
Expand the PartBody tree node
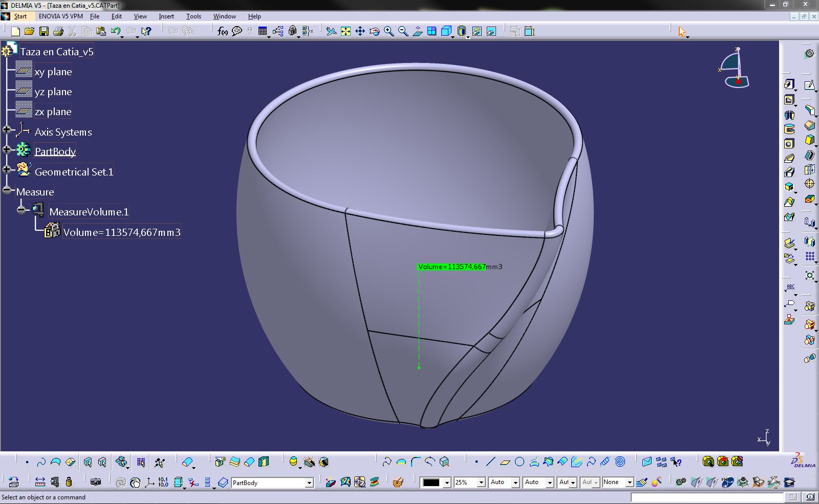click(7, 149)
